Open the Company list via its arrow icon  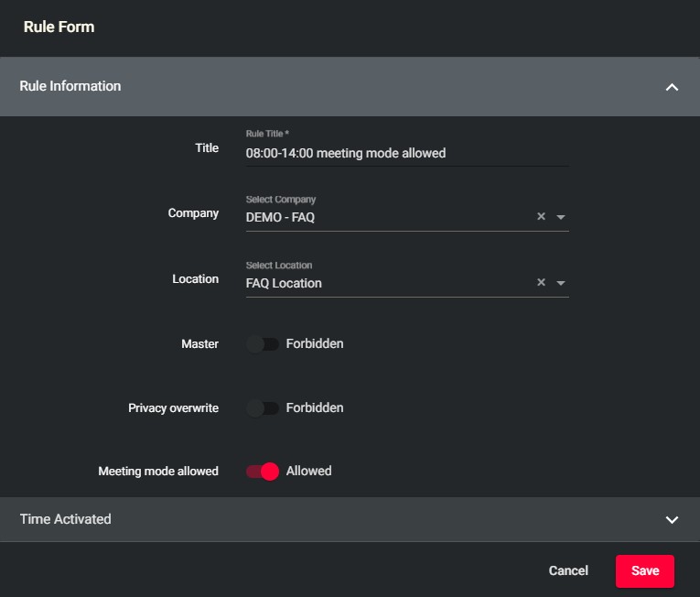pos(561,217)
